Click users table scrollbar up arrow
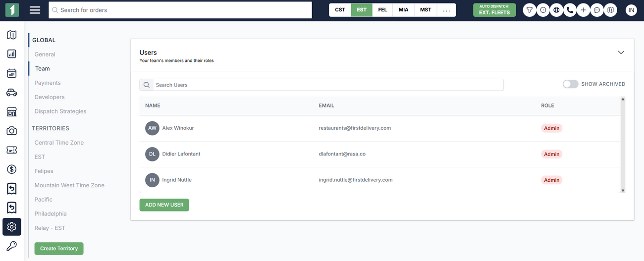Image resolution: width=644 pixels, height=261 pixels. pos(623,99)
